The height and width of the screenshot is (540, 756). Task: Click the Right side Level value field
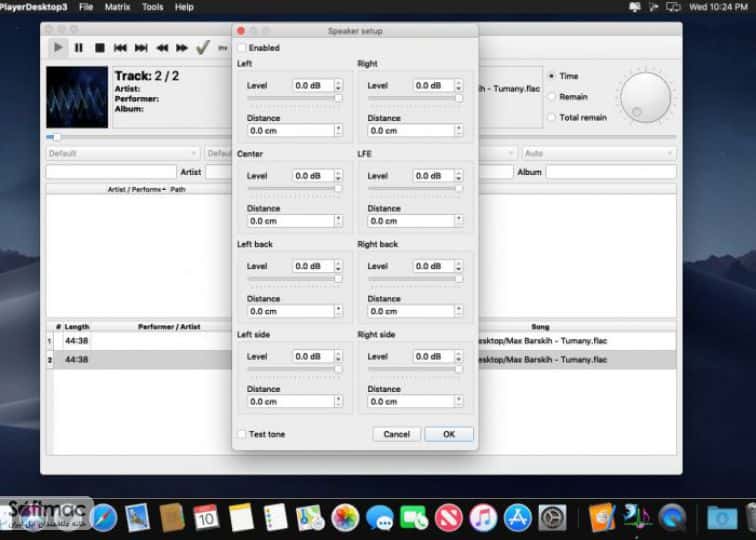tap(433, 356)
